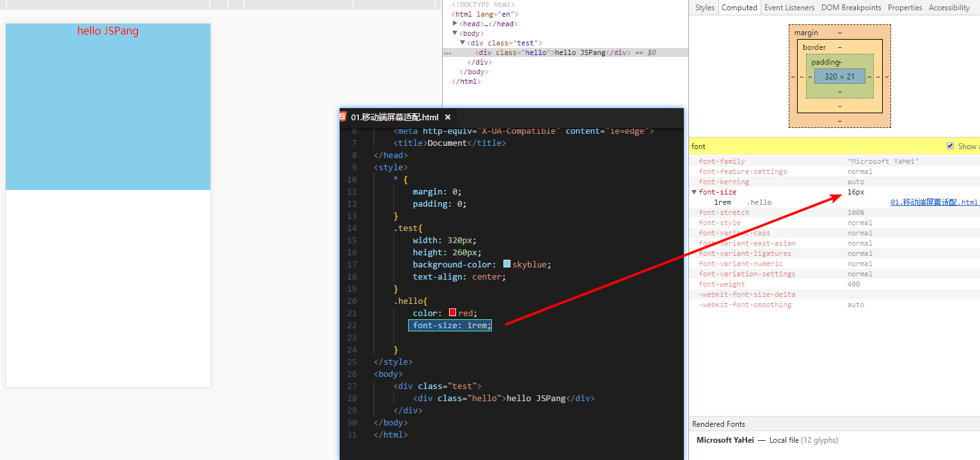
Task: Select the 01.移动端屏幕适配.html editor tab
Action: coord(395,117)
